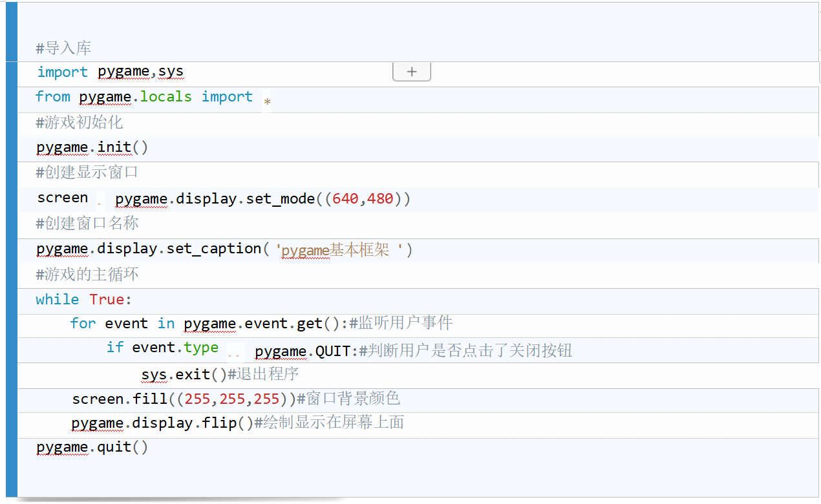Click the pygame.quit() final line
The image size is (821, 504).
pos(91,446)
